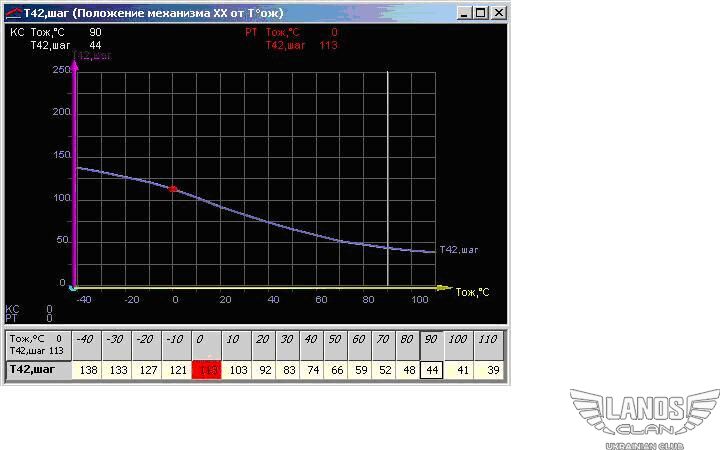Minimize the T42,шаг window
This screenshot has width=720, height=450.
[464, 13]
